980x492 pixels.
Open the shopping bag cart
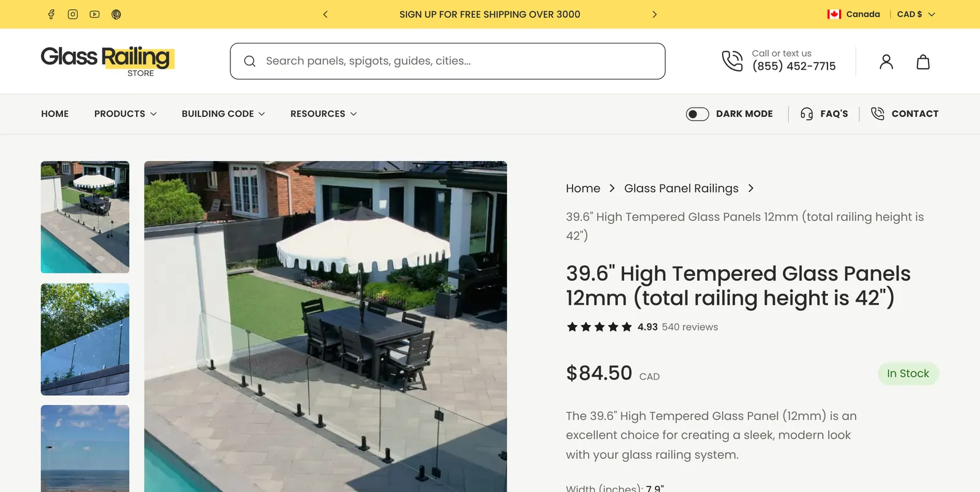(923, 62)
